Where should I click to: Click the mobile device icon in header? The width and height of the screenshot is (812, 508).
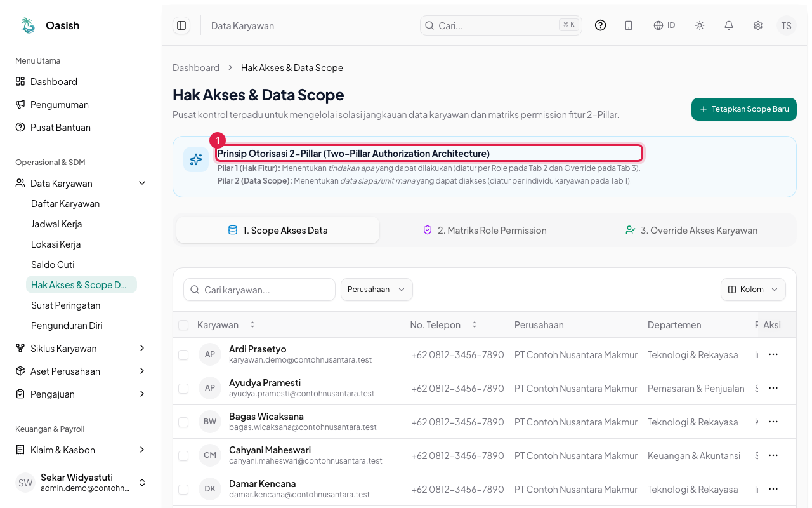629,25
